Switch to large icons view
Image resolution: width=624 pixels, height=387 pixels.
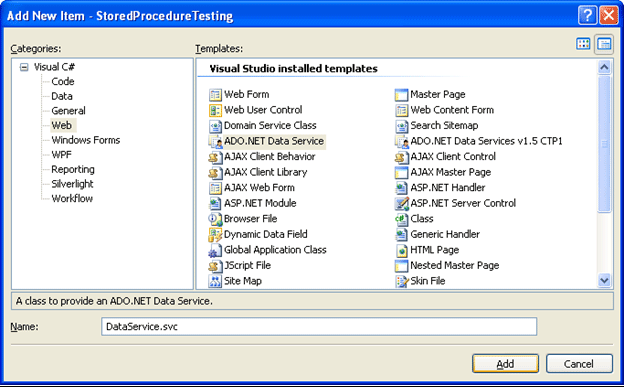[x=583, y=44]
